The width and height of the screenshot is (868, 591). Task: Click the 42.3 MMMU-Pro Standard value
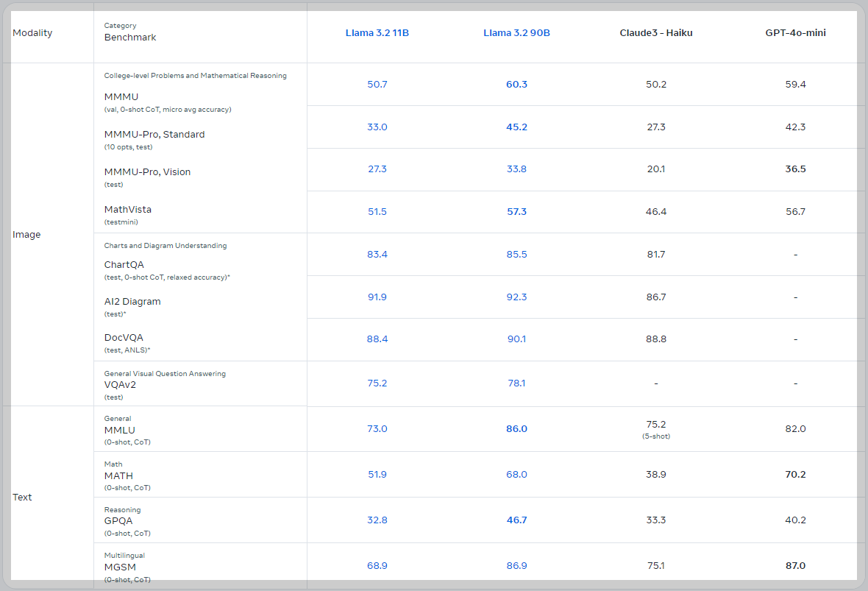coord(795,127)
